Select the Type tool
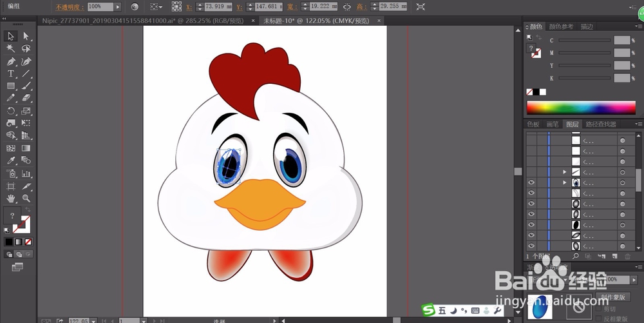Image resolution: width=644 pixels, height=323 pixels. pos(11,73)
